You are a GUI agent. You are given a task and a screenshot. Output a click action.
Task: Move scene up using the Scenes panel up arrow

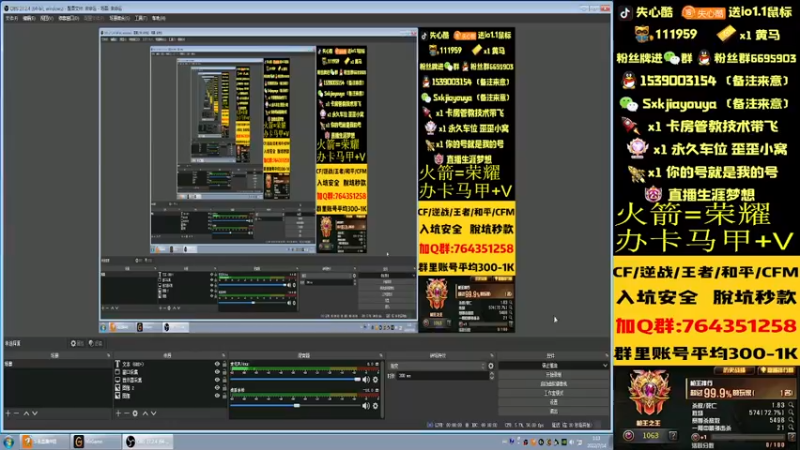coord(27,413)
